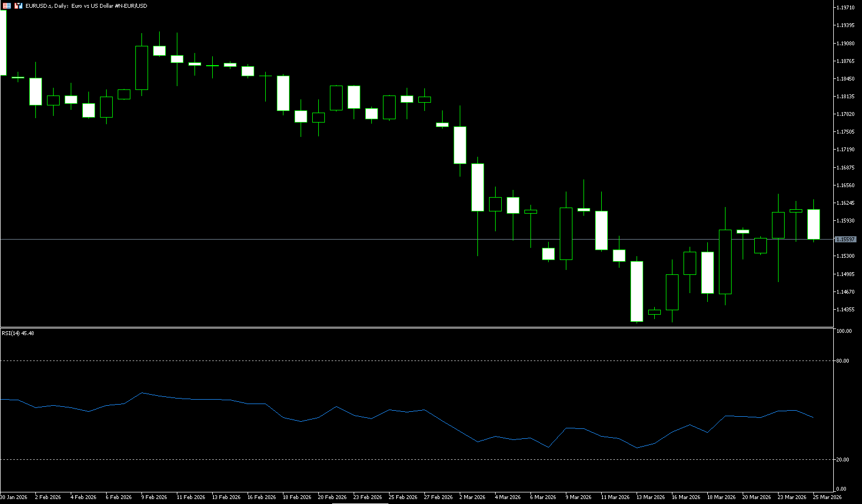The width and height of the screenshot is (862, 504).
Task: Click the last candle on 25 Mar
Action: click(x=813, y=224)
